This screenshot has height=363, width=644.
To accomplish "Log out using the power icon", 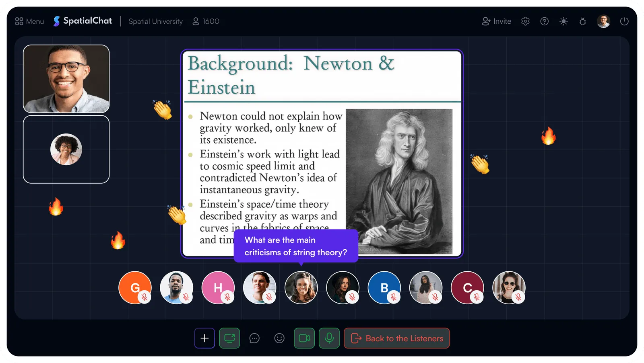I will pos(624,21).
